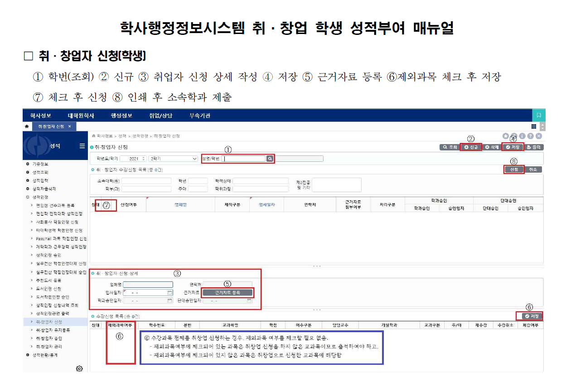Expand the 기준정보 tree section

pyautogui.click(x=28, y=164)
